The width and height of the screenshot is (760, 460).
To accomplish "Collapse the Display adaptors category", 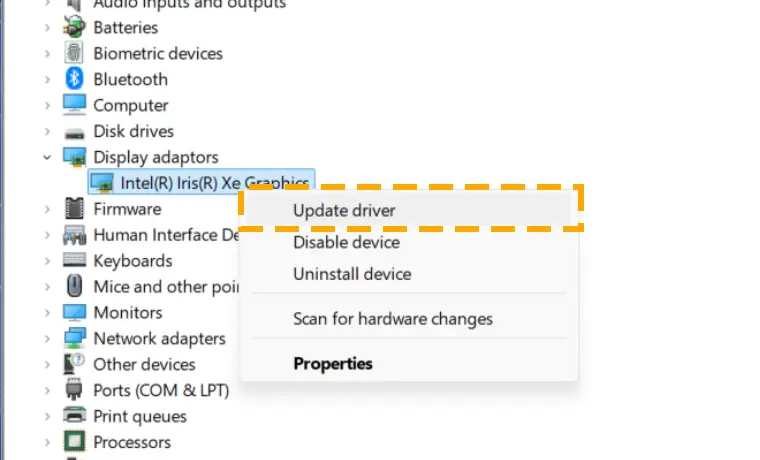I will click(x=47, y=157).
